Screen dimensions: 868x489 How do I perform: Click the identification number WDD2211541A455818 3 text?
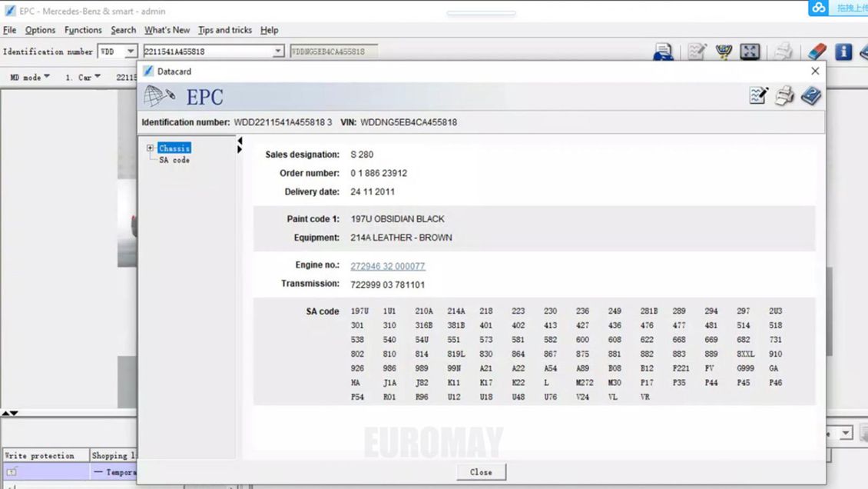pos(283,122)
